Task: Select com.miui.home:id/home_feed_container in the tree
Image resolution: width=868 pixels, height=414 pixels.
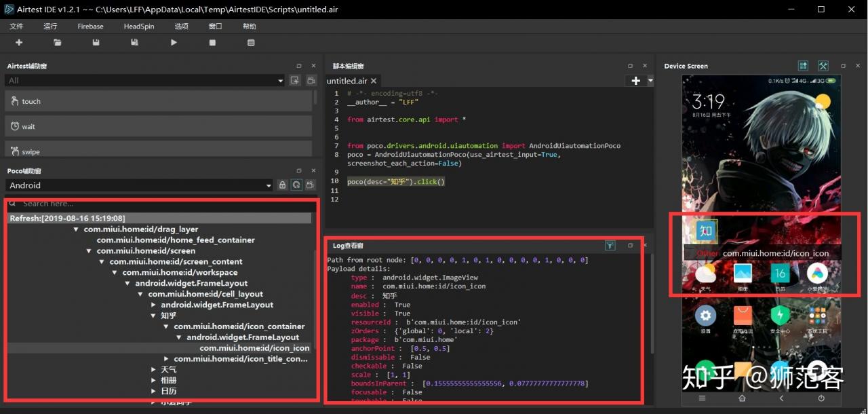Action: (176, 240)
